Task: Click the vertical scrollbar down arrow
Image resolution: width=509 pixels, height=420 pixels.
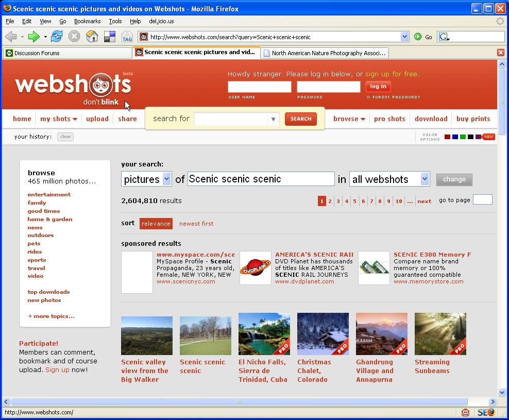Action: click(x=502, y=392)
